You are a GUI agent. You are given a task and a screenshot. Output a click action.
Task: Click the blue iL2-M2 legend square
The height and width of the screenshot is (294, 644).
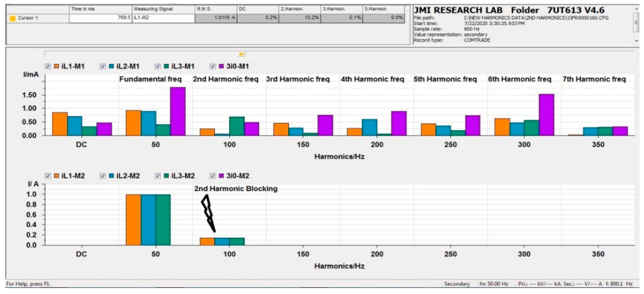tap(111, 176)
